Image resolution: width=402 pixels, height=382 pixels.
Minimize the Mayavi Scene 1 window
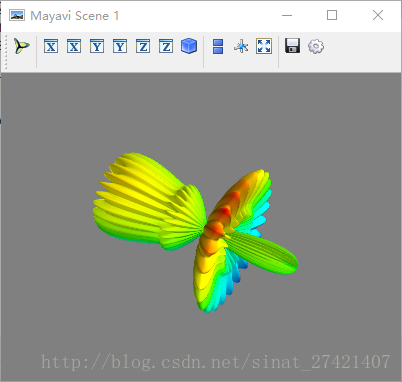(x=287, y=15)
